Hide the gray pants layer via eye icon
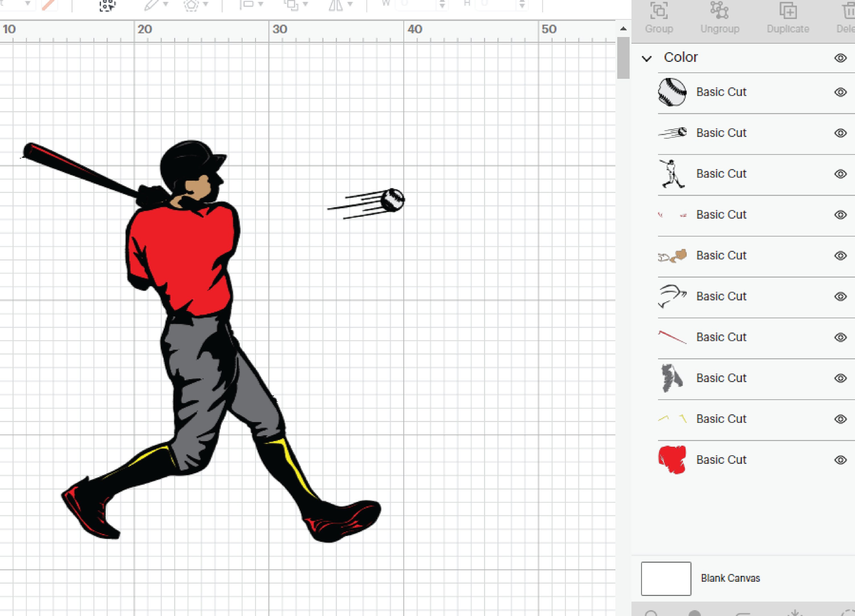The image size is (855, 616). (840, 378)
